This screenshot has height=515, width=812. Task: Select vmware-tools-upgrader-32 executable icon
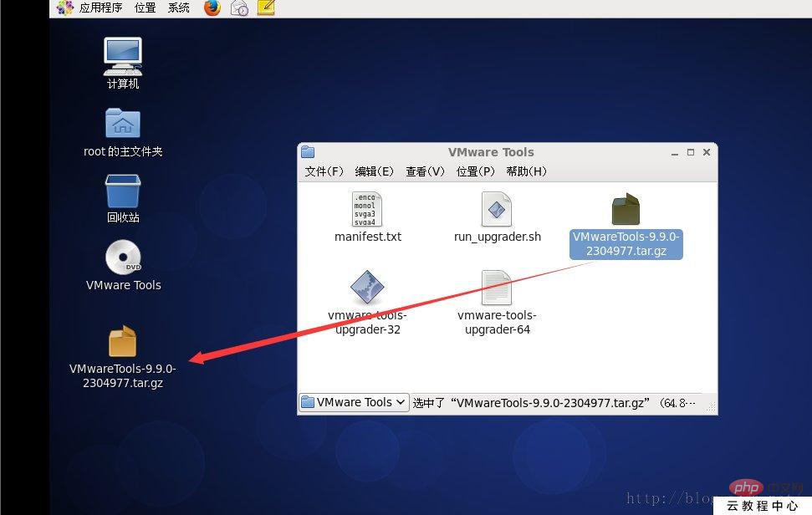click(x=367, y=287)
